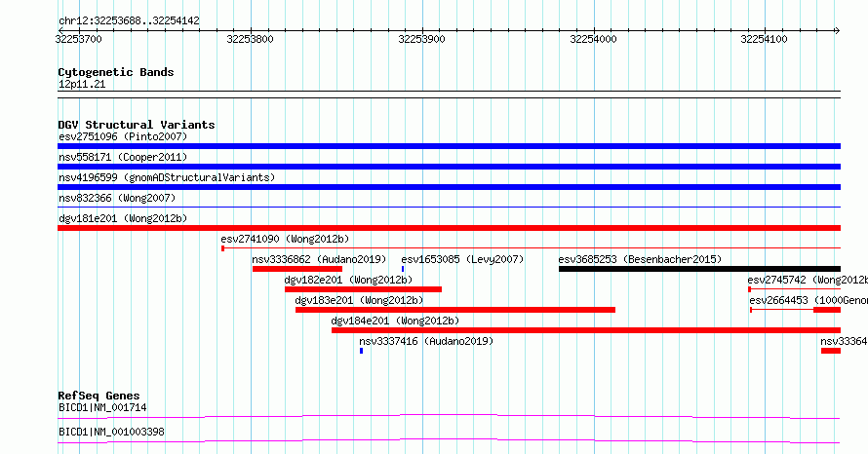The image size is (868, 454).
Task: Click the small blue nsv3337416 marker
Action: 362,351
